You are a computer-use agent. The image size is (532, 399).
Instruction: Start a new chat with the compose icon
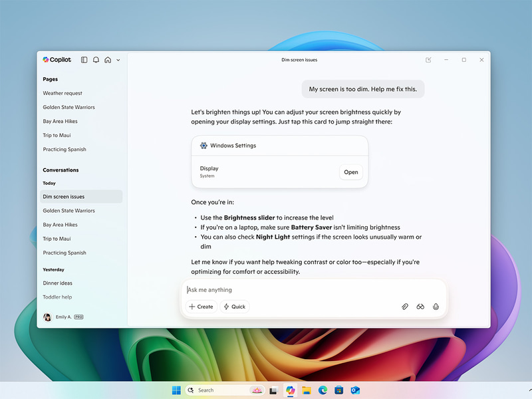click(428, 60)
